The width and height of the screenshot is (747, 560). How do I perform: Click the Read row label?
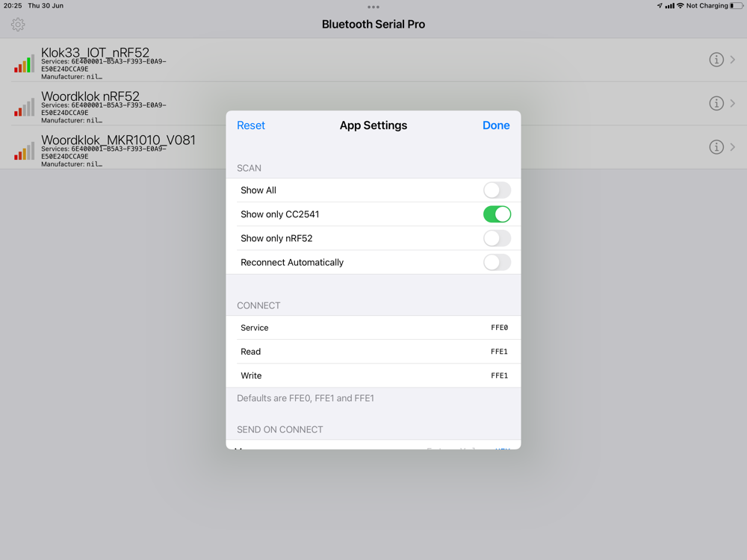click(x=250, y=352)
